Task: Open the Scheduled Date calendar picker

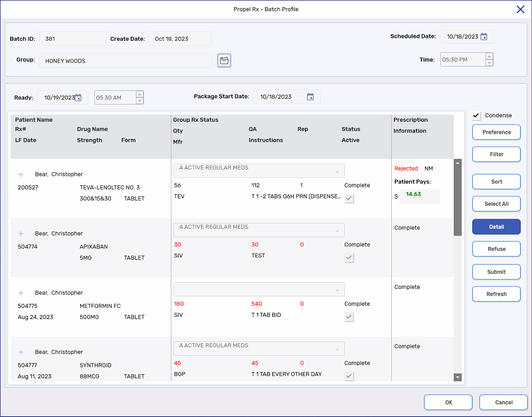Action: coord(484,37)
